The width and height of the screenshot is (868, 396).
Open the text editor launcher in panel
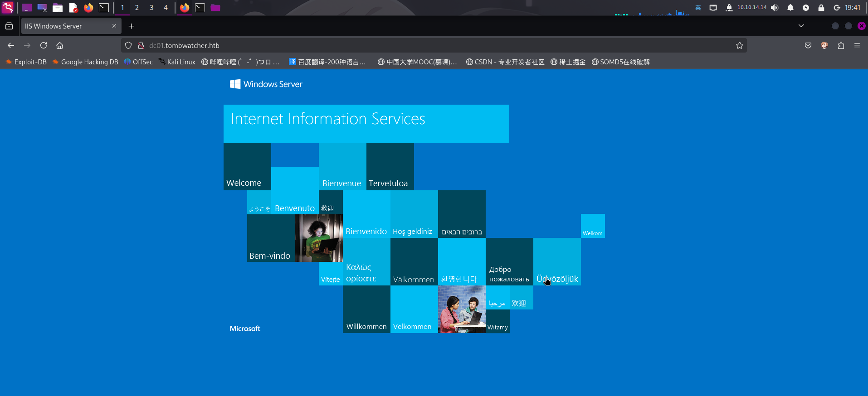(x=73, y=8)
